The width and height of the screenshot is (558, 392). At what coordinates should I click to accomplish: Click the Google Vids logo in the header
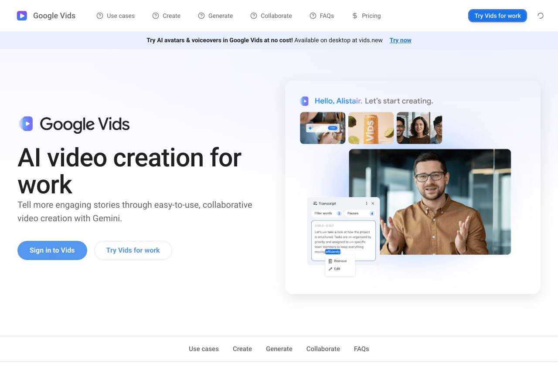tap(46, 16)
